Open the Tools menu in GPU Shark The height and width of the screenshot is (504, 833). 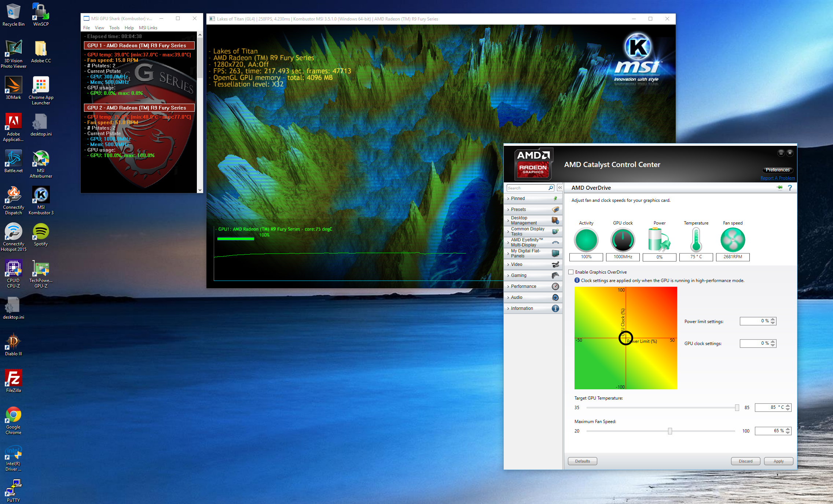[x=114, y=28]
